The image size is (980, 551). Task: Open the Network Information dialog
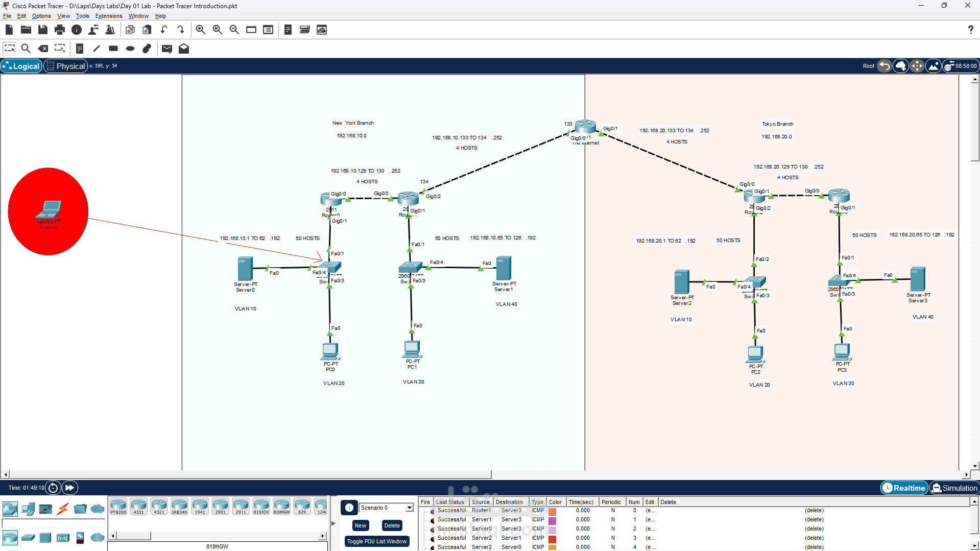tap(77, 30)
